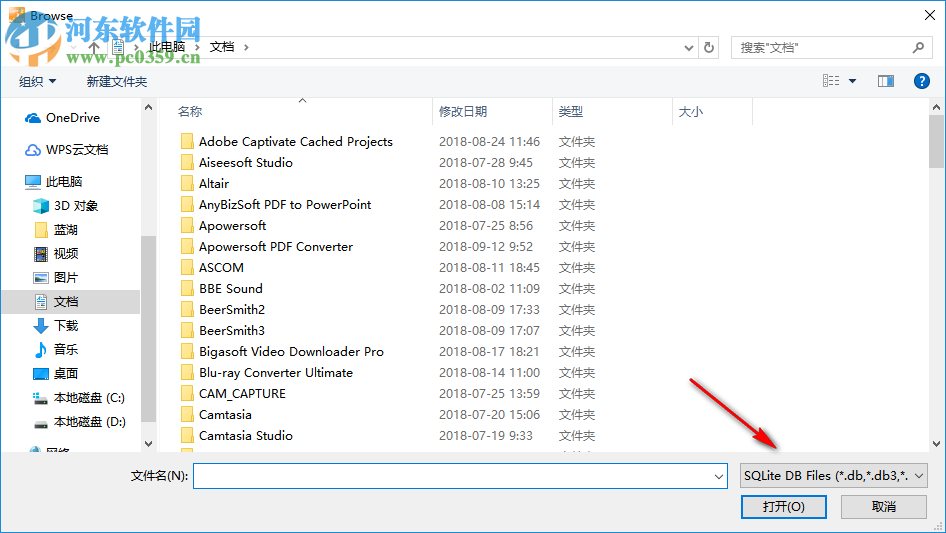The width and height of the screenshot is (946, 533).
Task: Open the SQLite DB Files type dropdown
Action: 834,476
